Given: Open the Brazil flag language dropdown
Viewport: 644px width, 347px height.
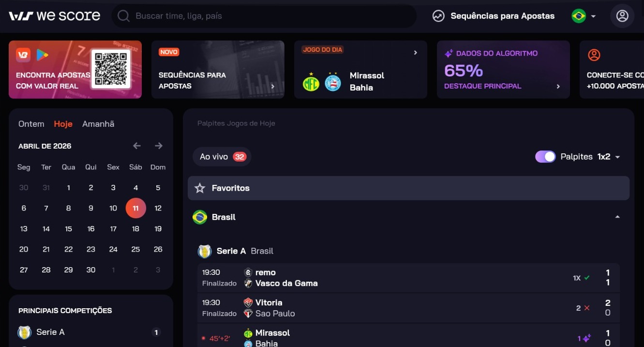Looking at the screenshot, I should [584, 16].
